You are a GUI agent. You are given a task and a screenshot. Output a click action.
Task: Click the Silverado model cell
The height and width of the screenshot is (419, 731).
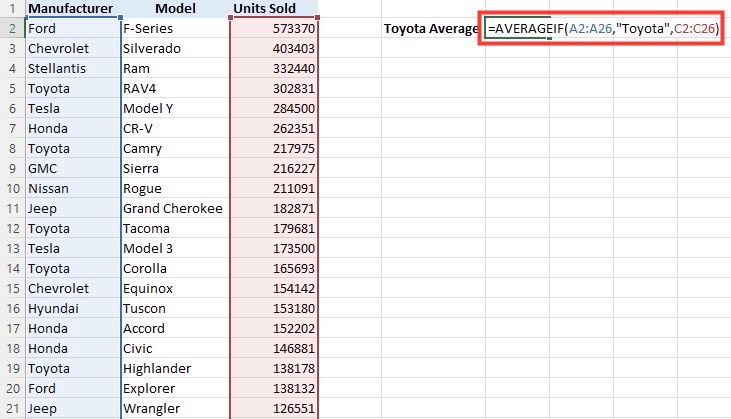pyautogui.click(x=175, y=48)
